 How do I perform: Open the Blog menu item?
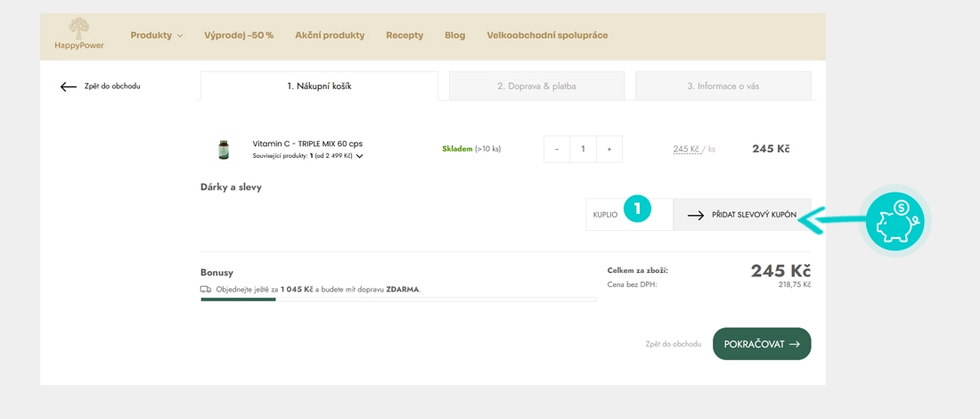point(455,36)
